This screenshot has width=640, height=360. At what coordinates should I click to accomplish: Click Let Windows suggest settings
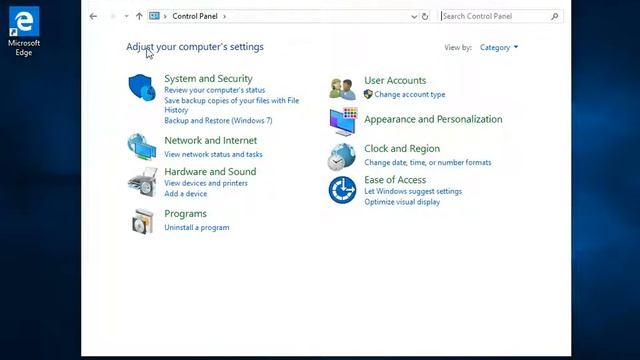(413, 191)
